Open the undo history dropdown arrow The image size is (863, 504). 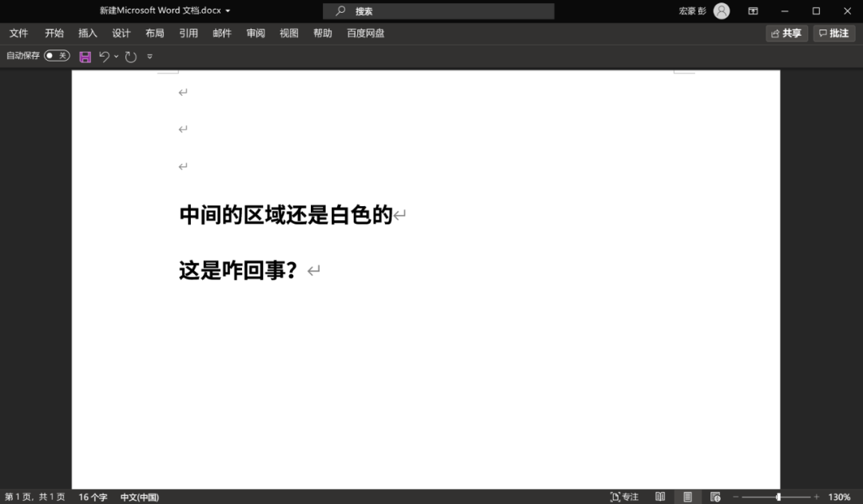116,56
